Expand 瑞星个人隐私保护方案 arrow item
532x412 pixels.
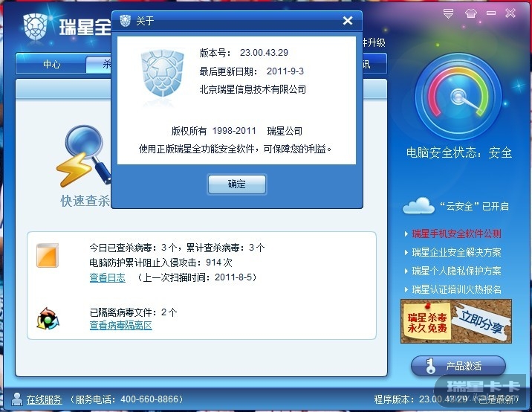pos(453,271)
